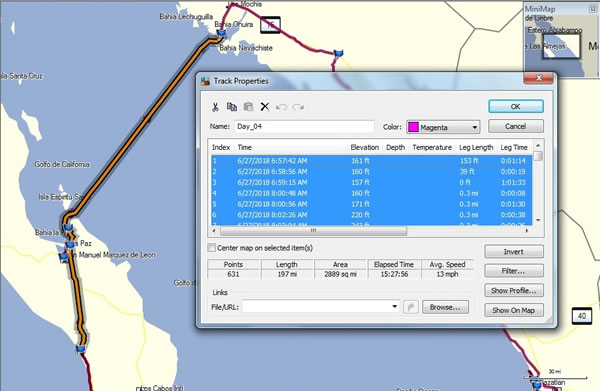Click the Delete X icon
Image resolution: width=600 pixels, height=391 pixels.
265,107
